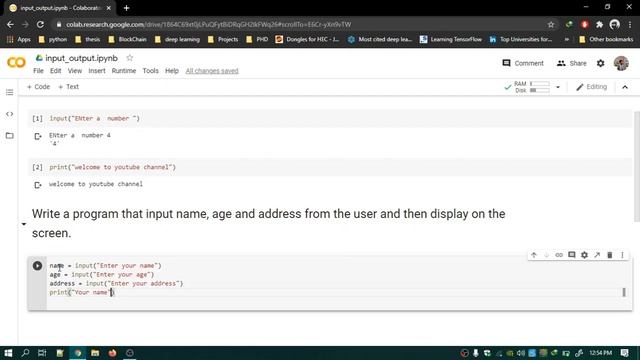640x360 pixels.
Task: Add a new Code cell
Action: (38, 87)
